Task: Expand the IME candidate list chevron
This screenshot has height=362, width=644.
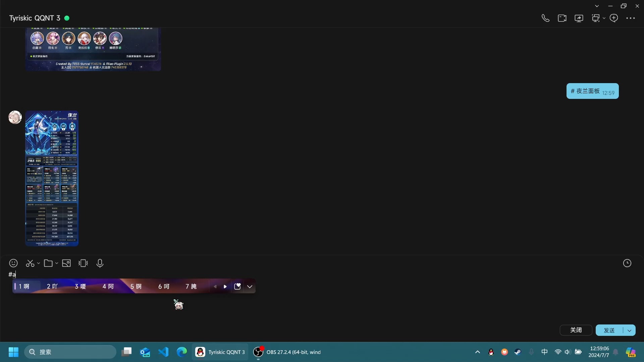Action: (250, 287)
